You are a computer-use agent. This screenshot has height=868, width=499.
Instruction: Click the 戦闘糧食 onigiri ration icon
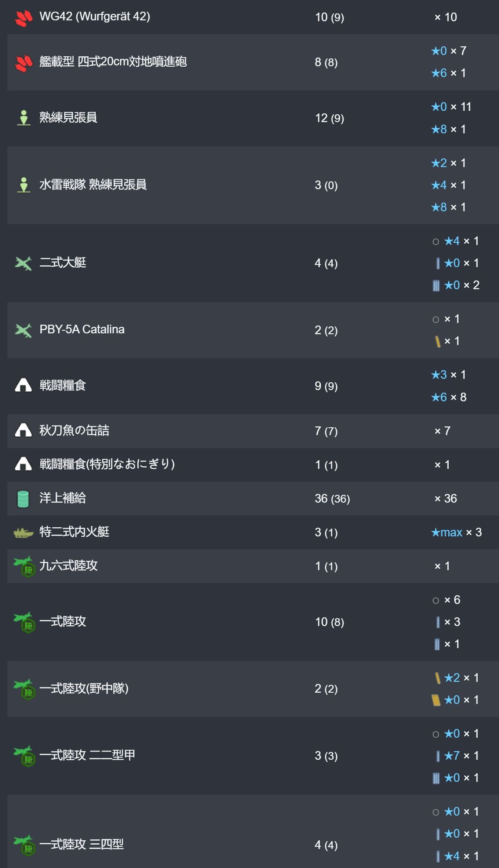coord(23,385)
